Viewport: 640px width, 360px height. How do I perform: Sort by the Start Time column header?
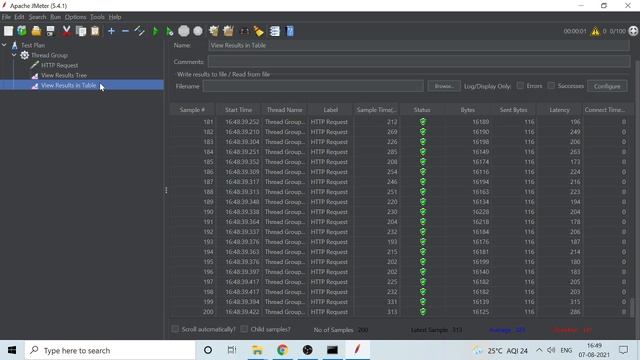pos(238,110)
